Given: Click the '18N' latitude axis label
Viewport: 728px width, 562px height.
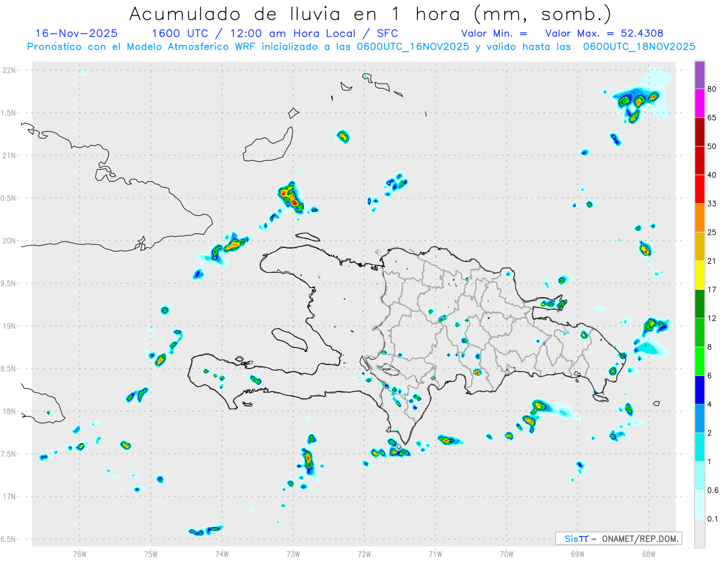Looking at the screenshot, I should pos(11,411).
